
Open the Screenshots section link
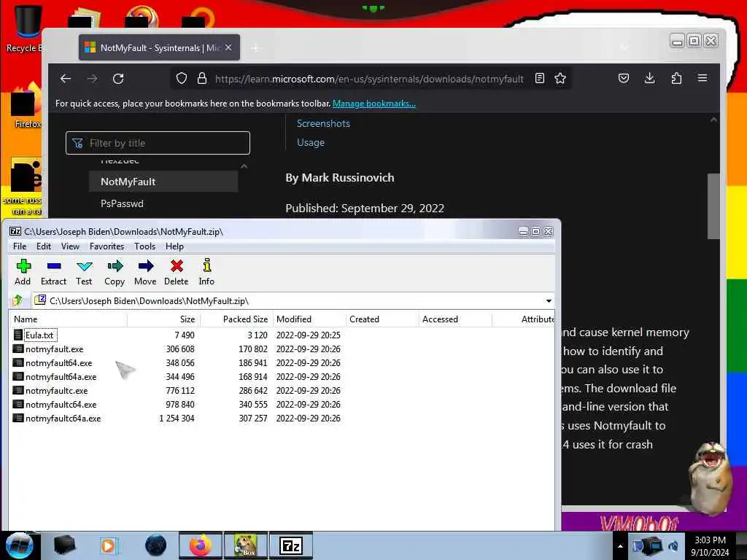323,123
